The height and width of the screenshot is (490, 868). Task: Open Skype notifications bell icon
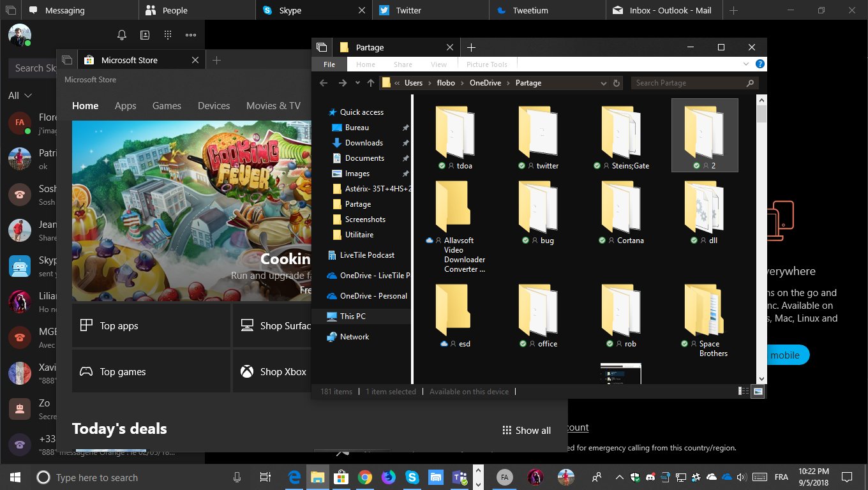click(122, 35)
